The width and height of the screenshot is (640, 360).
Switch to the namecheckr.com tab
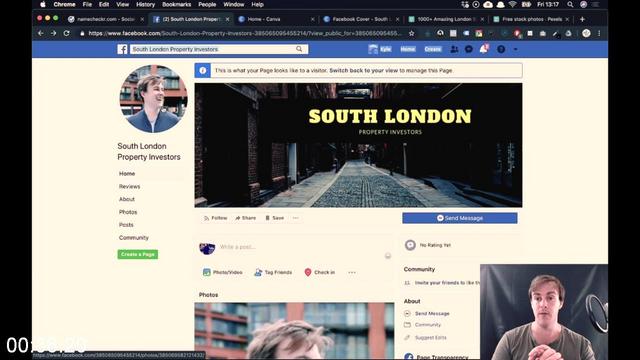click(106, 19)
